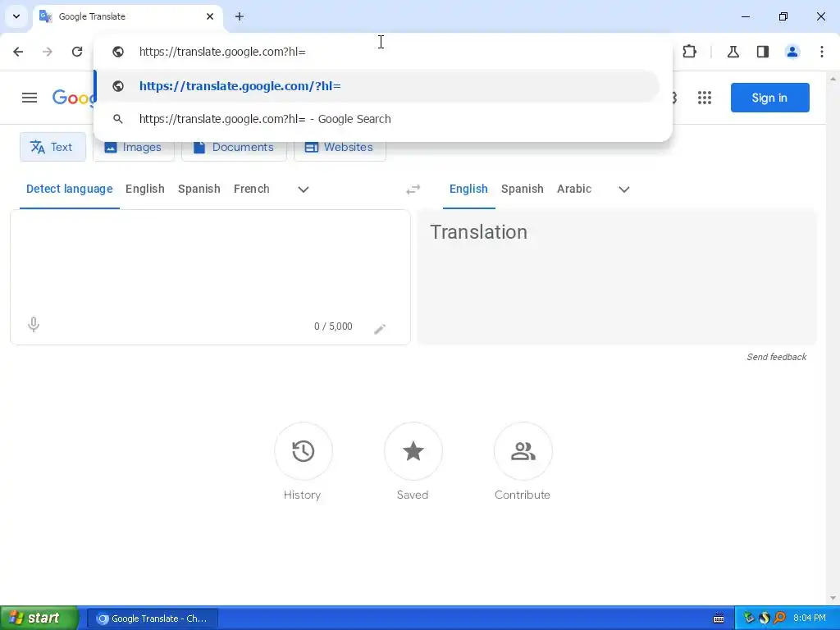Open the on-screen keyboard tray icon
The image size is (840, 630).
(x=719, y=619)
